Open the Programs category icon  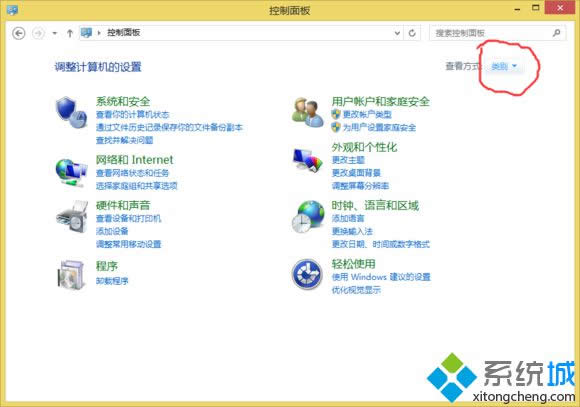[x=71, y=274]
